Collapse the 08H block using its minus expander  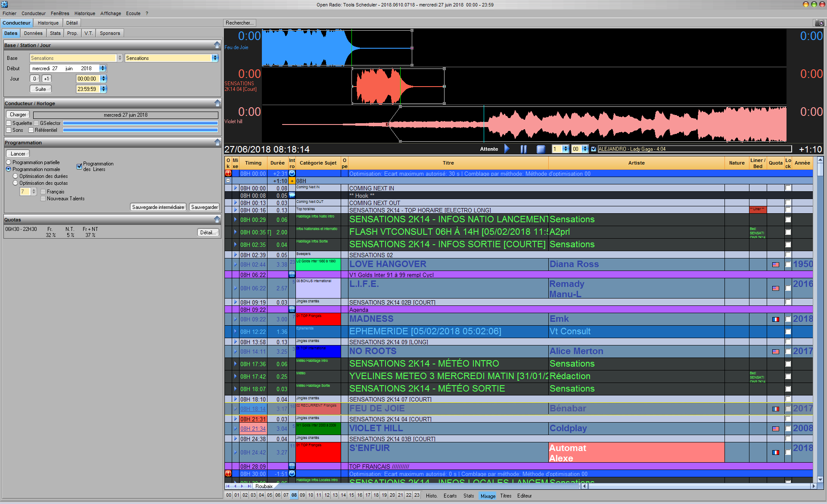(228, 180)
